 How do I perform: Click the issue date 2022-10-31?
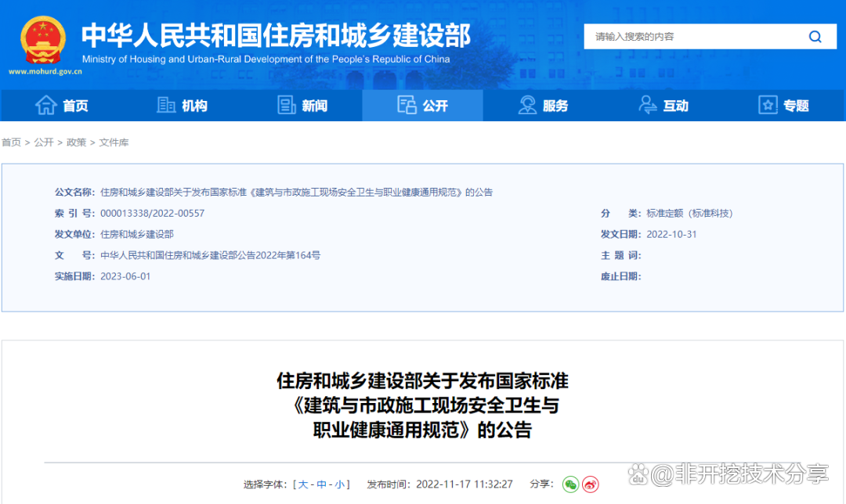pos(671,235)
